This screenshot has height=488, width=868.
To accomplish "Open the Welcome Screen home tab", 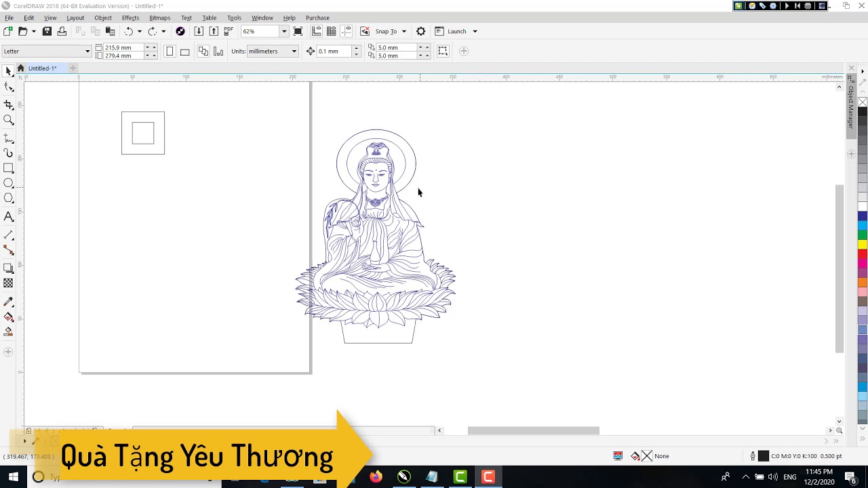I will point(20,68).
